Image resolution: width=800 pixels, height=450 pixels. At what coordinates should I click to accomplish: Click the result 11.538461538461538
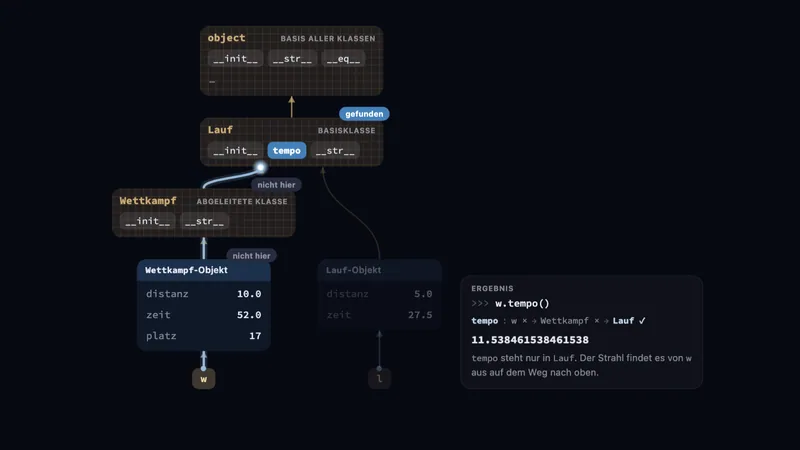pyautogui.click(x=530, y=340)
